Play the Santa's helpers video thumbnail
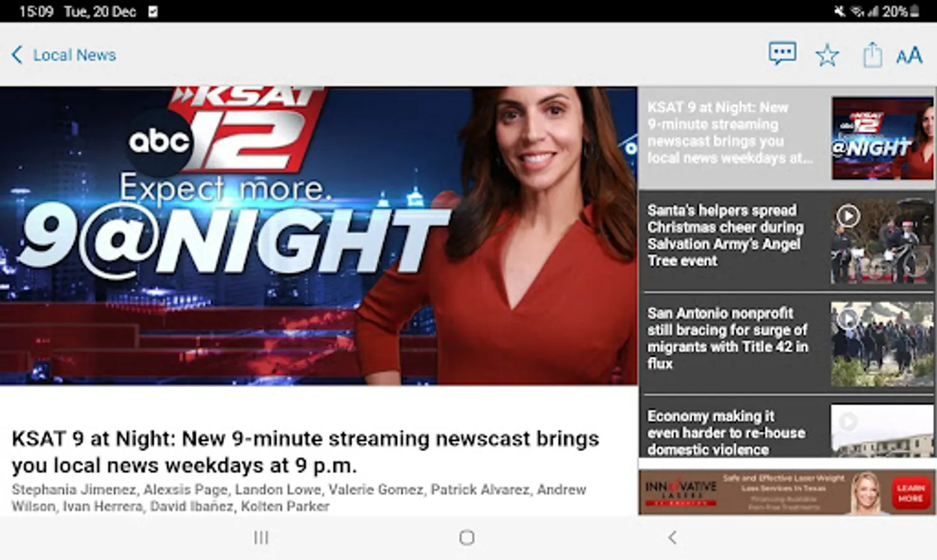Screen dimensions: 937x560 coord(882,241)
